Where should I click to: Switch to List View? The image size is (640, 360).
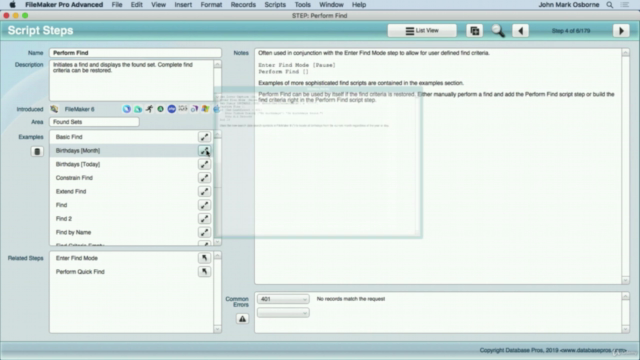pos(422,31)
